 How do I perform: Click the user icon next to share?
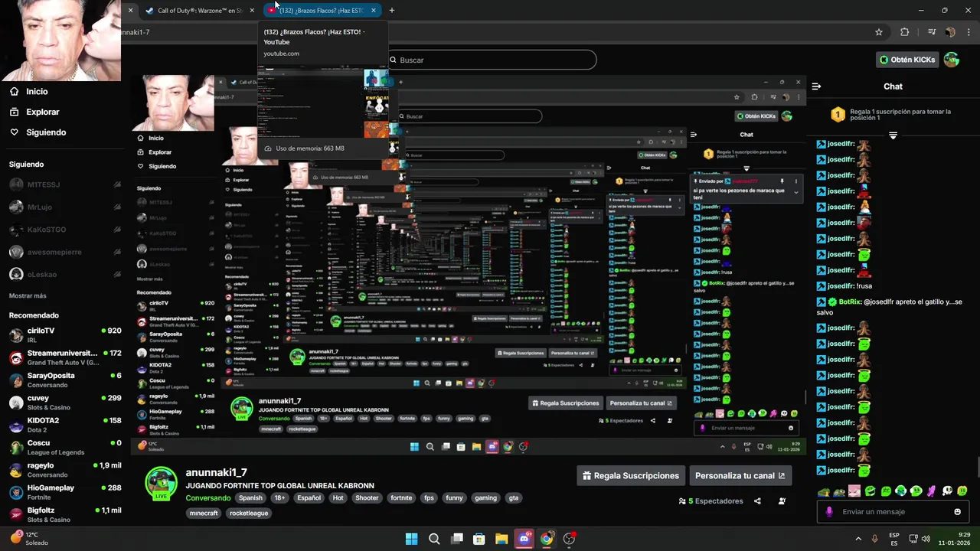tap(782, 501)
